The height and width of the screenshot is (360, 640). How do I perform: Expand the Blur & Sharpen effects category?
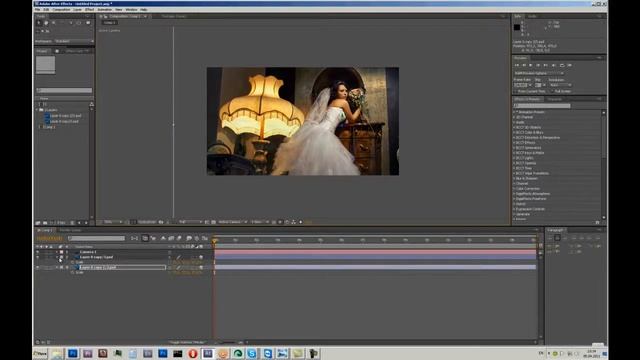pyautogui.click(x=514, y=178)
